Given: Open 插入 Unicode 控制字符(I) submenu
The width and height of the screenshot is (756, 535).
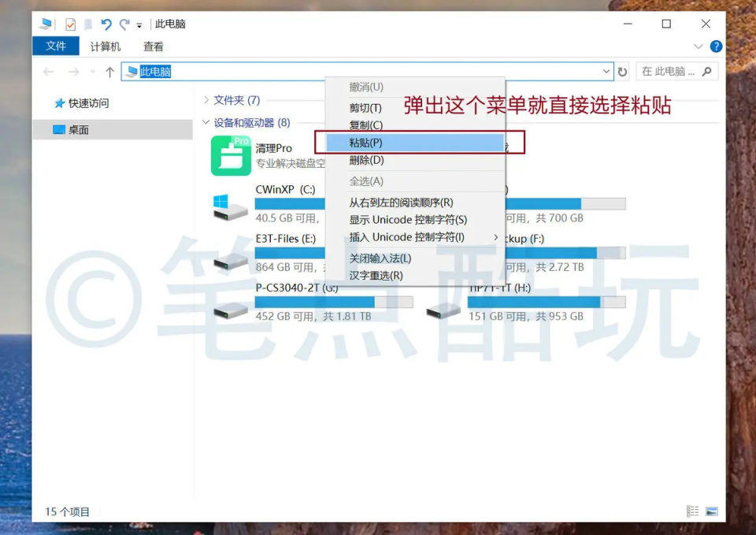Looking at the screenshot, I should 416,237.
